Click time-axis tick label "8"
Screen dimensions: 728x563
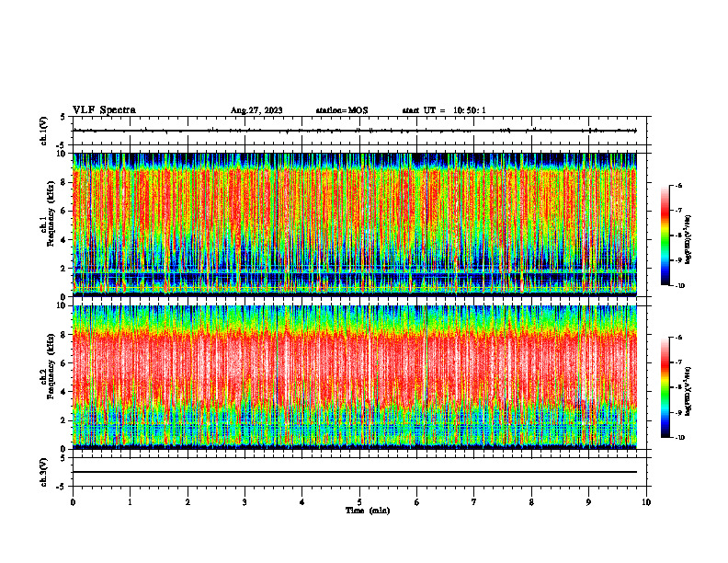[x=531, y=502]
